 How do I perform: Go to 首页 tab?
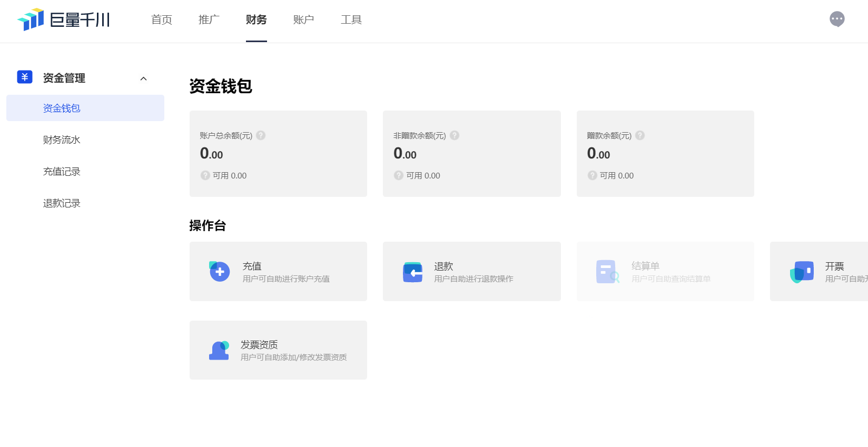(x=162, y=20)
